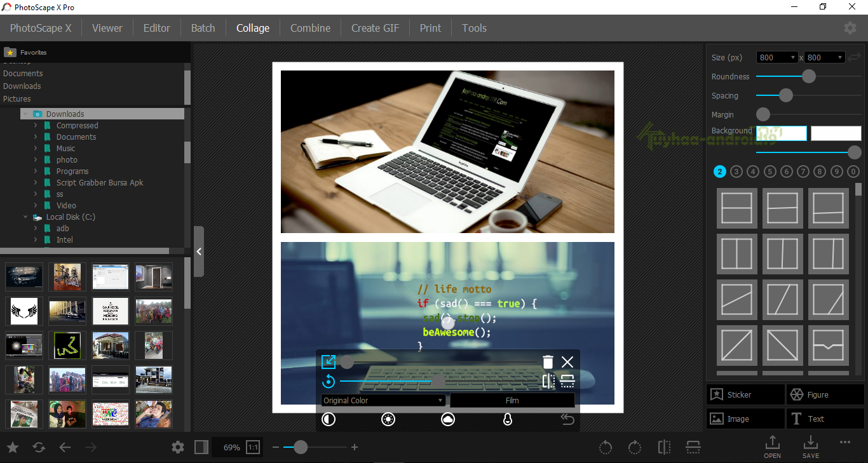
Task: Open the more options ellipsis menu
Action: click(x=844, y=442)
